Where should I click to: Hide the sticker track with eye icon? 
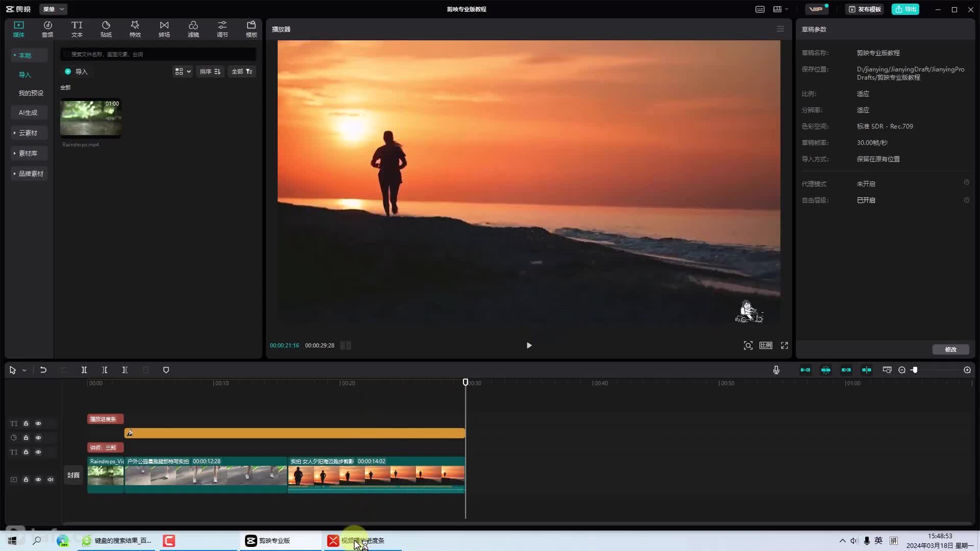click(38, 438)
